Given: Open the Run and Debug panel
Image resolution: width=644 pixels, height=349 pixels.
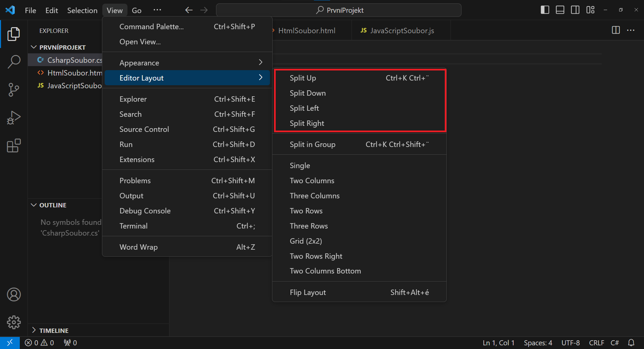Looking at the screenshot, I should (x=14, y=117).
